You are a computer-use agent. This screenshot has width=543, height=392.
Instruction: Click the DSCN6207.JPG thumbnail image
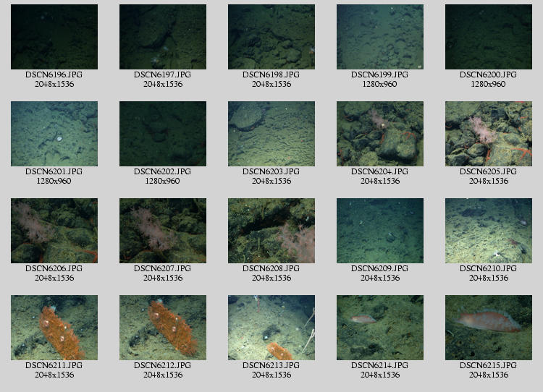pyautogui.click(x=163, y=231)
